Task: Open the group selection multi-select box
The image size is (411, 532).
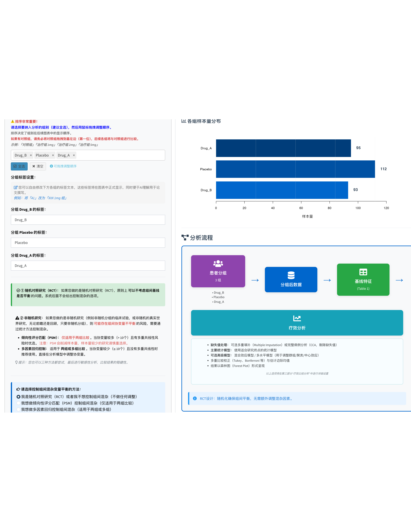Action: [x=88, y=155]
